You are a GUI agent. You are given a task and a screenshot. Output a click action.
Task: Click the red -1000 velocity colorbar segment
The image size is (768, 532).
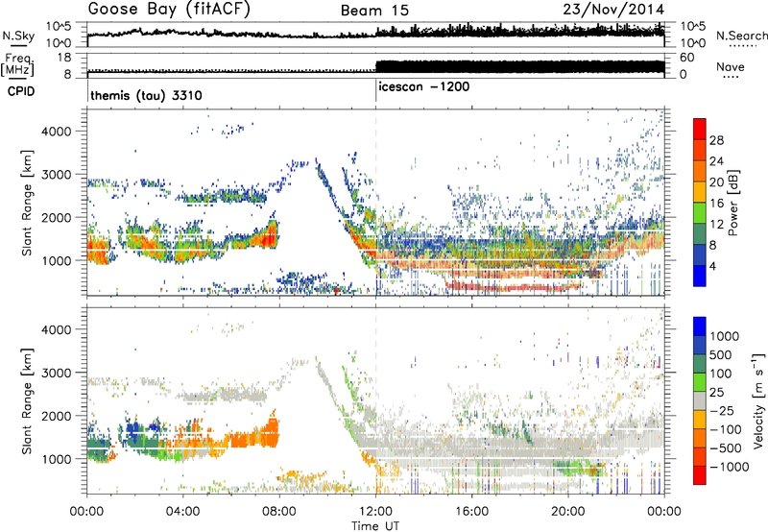tap(700, 475)
